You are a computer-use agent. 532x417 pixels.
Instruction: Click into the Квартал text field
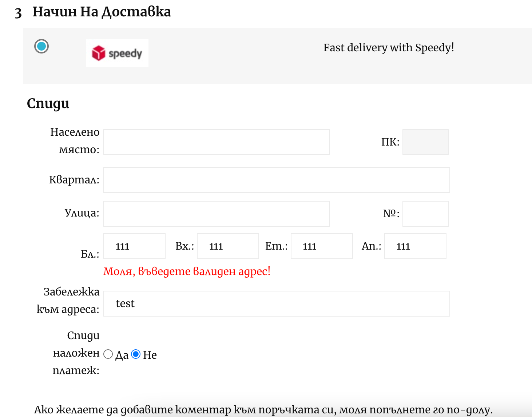click(x=276, y=180)
